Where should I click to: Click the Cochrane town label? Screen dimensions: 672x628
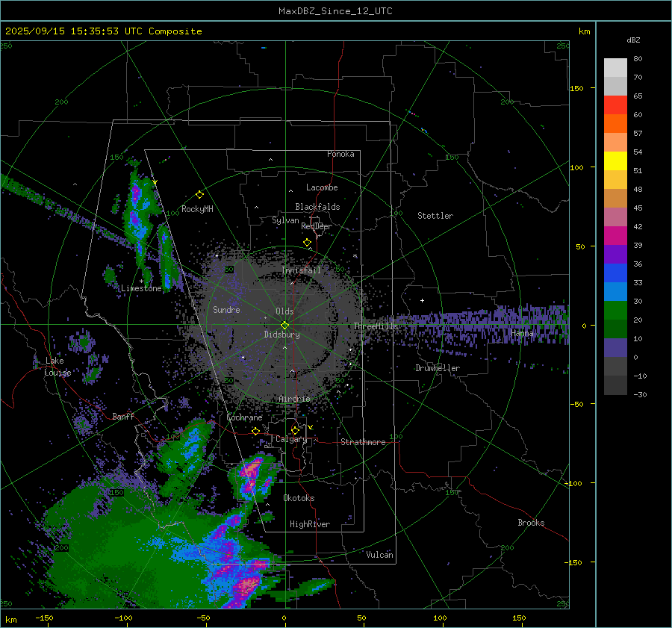244,417
